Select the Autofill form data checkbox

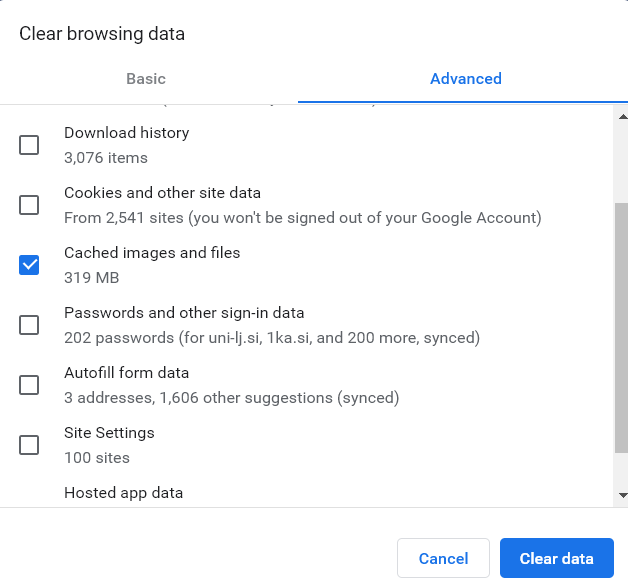(x=29, y=385)
